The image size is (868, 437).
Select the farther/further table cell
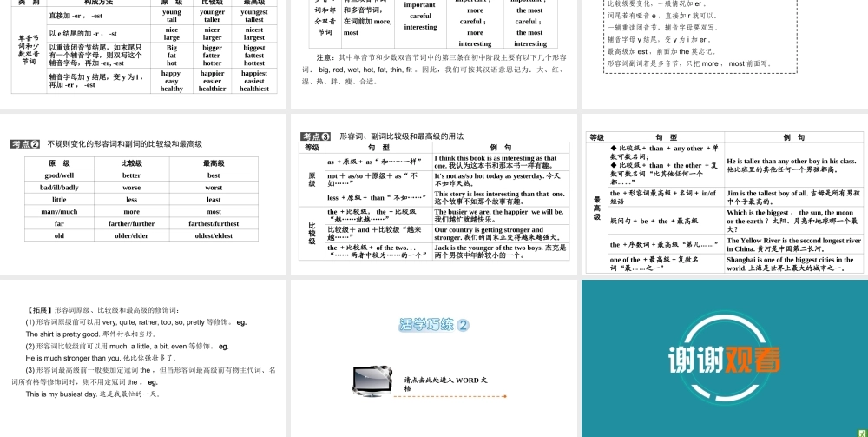[x=132, y=224]
